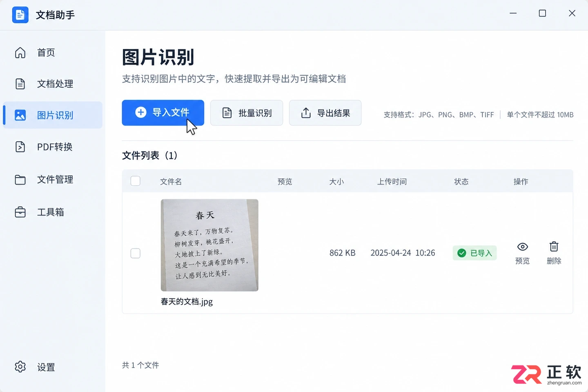Select 图片识别 sidebar item
The width and height of the screenshot is (588, 392).
pos(52,115)
